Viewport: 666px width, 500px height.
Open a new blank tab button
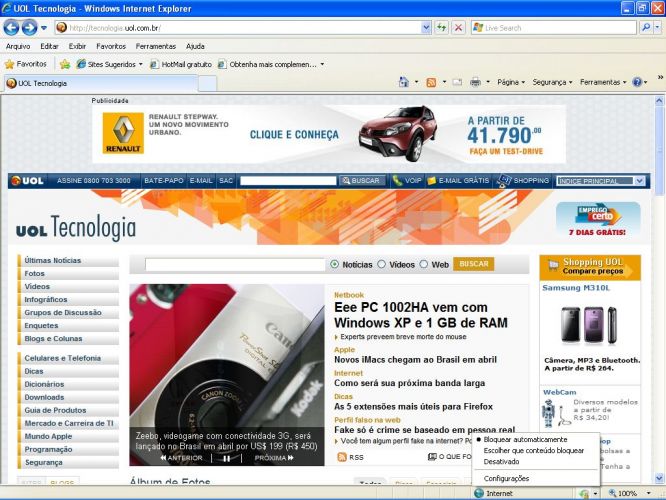coord(207,84)
